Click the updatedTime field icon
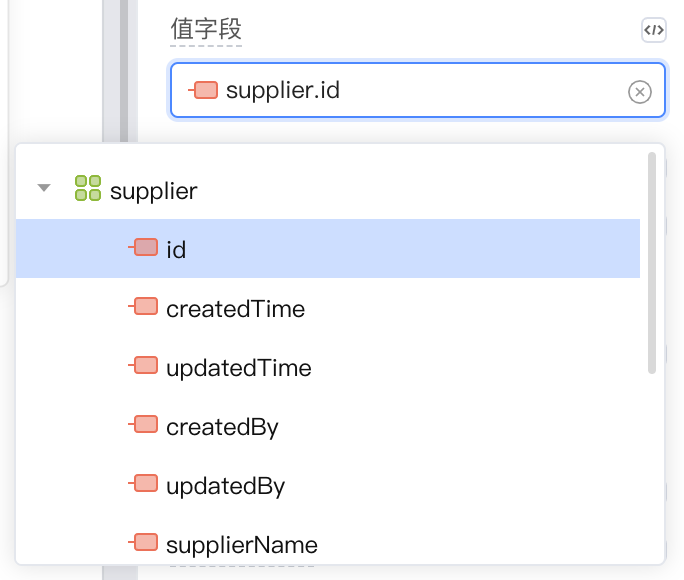Viewport: 684px width, 580px height. click(x=143, y=365)
